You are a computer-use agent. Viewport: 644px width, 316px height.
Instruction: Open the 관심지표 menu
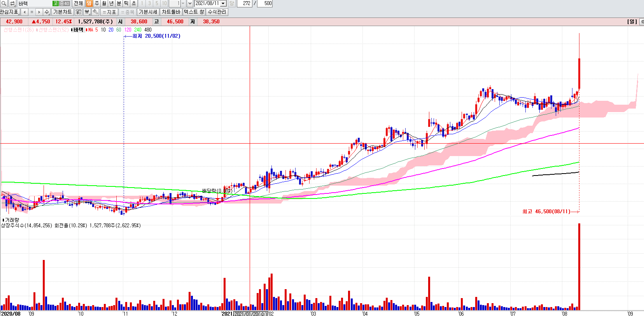pos(9,12)
